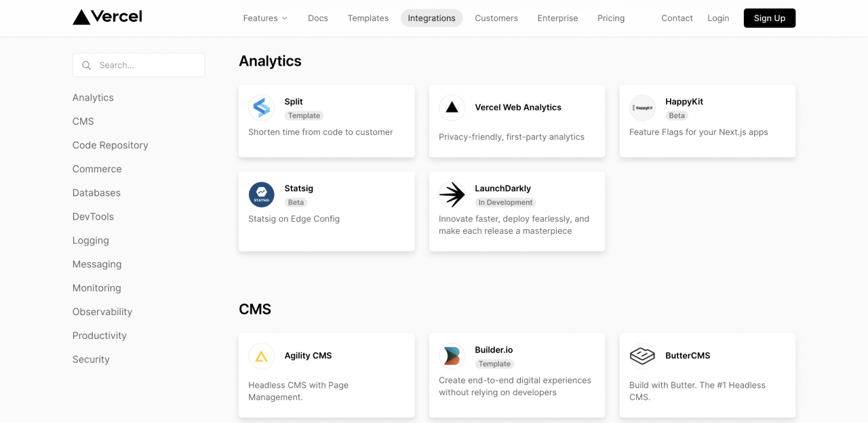Open the HappyKit card title
Image resolution: width=868 pixels, height=423 pixels.
tap(684, 102)
